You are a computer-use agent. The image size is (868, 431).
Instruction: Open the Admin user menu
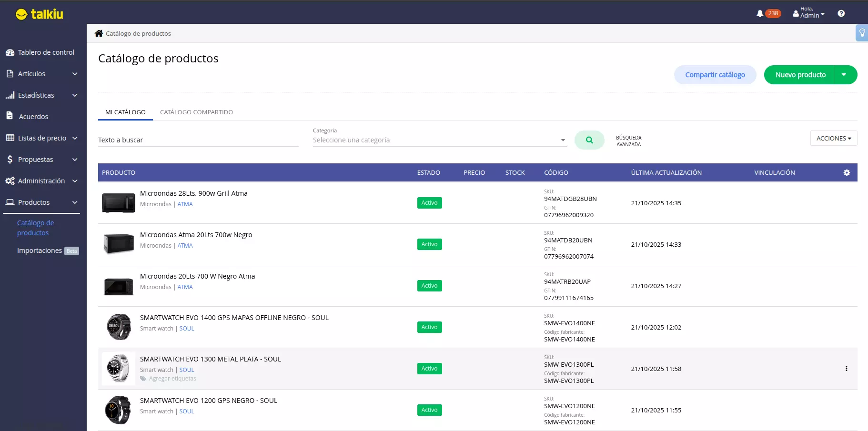(808, 13)
